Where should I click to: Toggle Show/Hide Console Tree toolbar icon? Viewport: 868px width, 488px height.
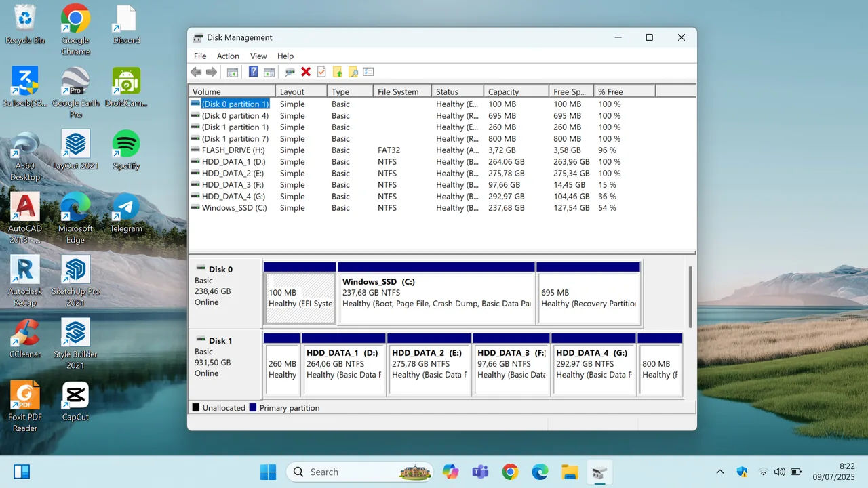coord(233,72)
